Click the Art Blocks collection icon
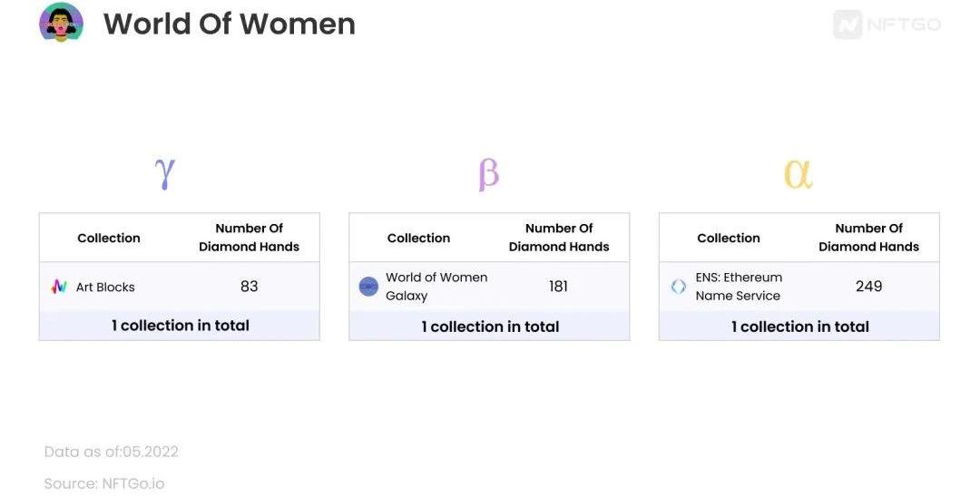This screenshot has height=497, width=980. (x=59, y=287)
